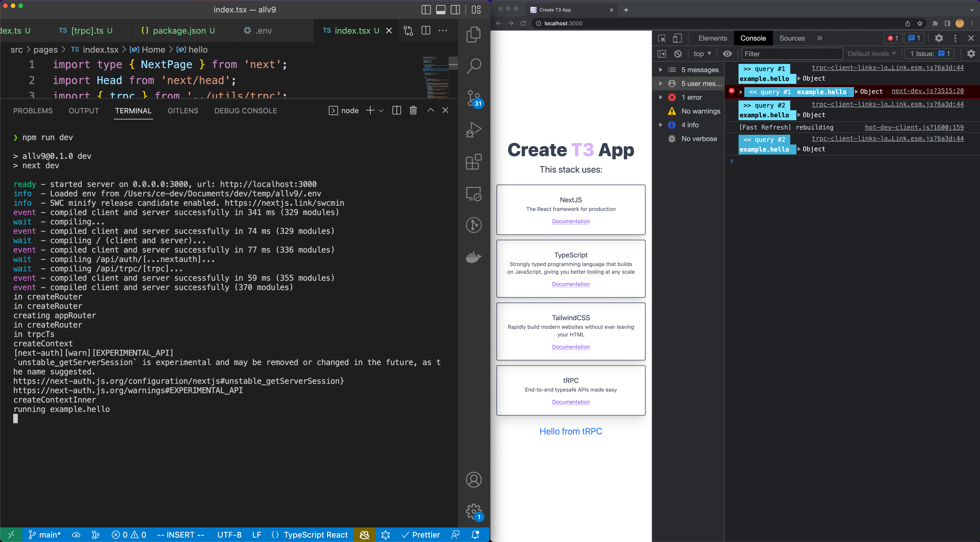
Task: Open TypeScript Documentation link
Action: pos(571,284)
